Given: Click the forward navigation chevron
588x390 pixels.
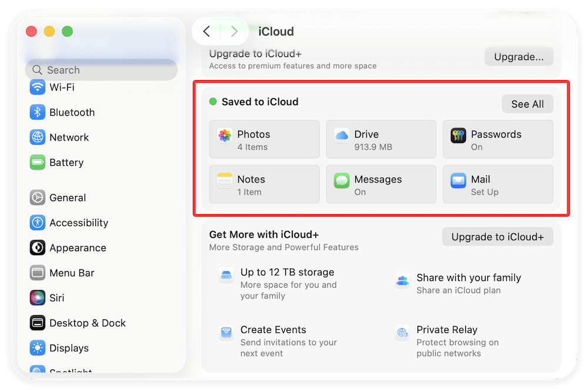Looking at the screenshot, I should point(234,31).
